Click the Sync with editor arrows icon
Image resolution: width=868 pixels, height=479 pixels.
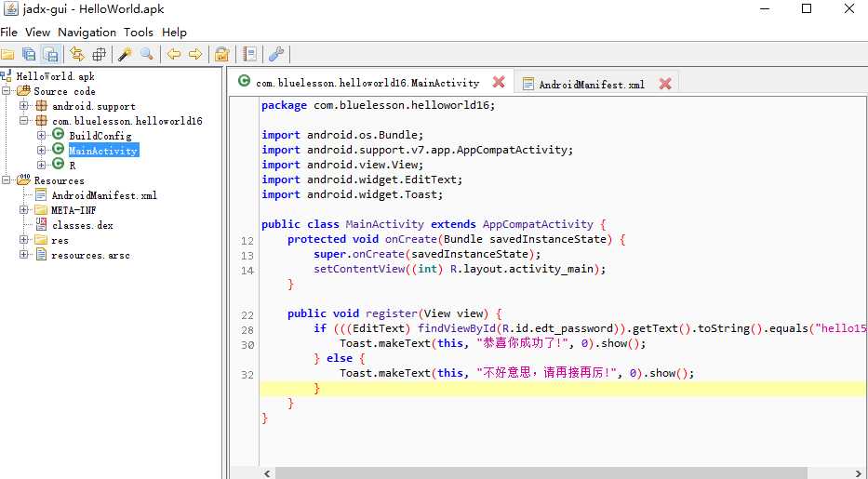(77, 54)
